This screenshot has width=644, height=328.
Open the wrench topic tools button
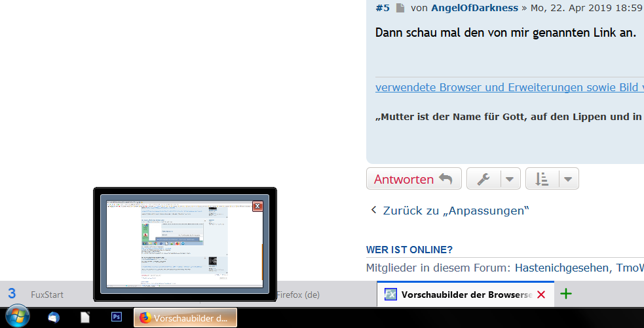(483, 179)
